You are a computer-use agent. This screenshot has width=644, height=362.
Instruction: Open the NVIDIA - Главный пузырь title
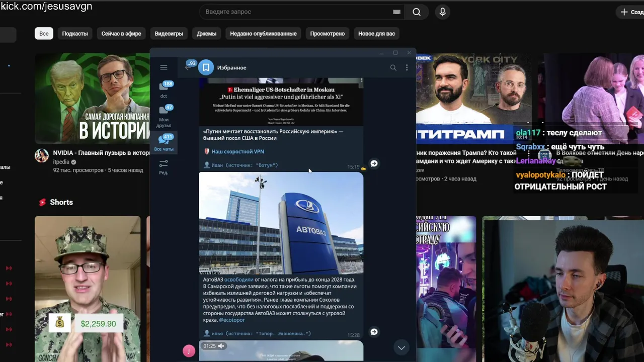[101, 153]
